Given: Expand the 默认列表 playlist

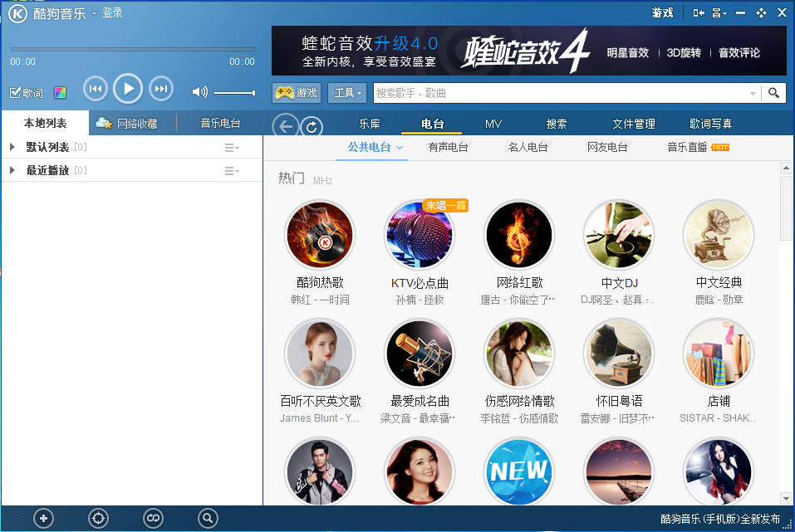Looking at the screenshot, I should (x=11, y=147).
